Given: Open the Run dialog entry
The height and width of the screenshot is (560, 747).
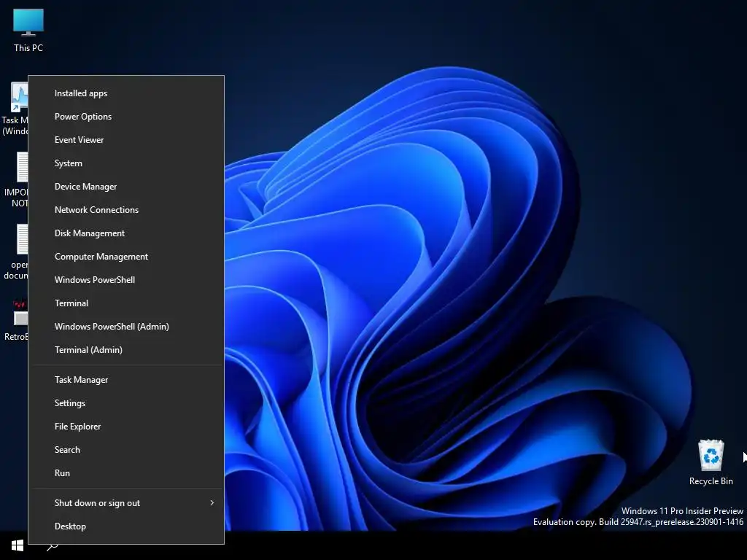Looking at the screenshot, I should pyautogui.click(x=126, y=473).
